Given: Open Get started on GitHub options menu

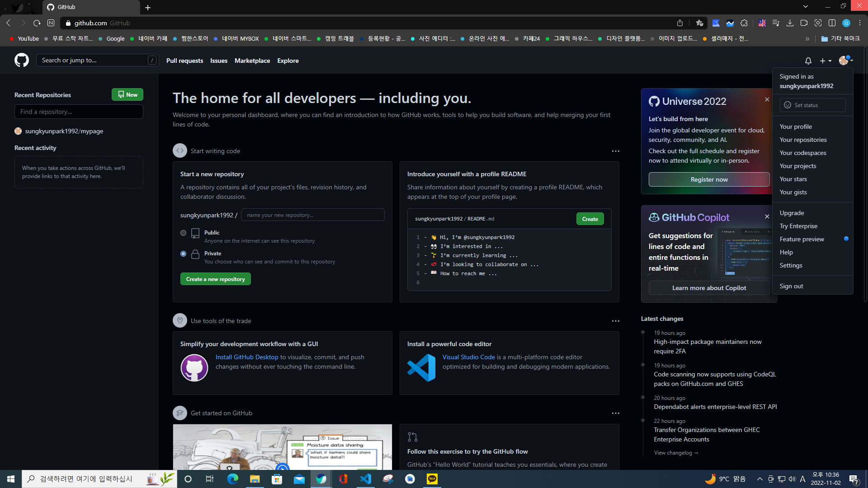Looking at the screenshot, I should coord(615,413).
